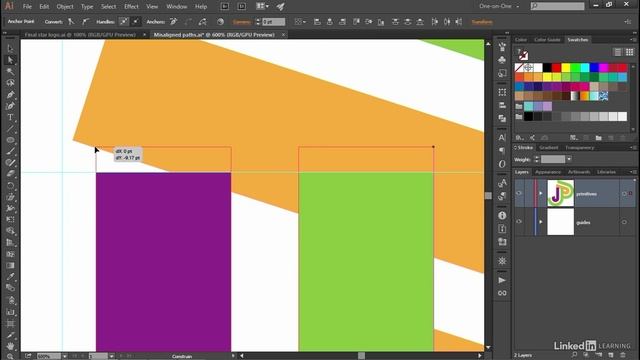Remove selected anchor points icon
Image resolution: width=640 pixels, height=360 pixels.
(x=174, y=22)
